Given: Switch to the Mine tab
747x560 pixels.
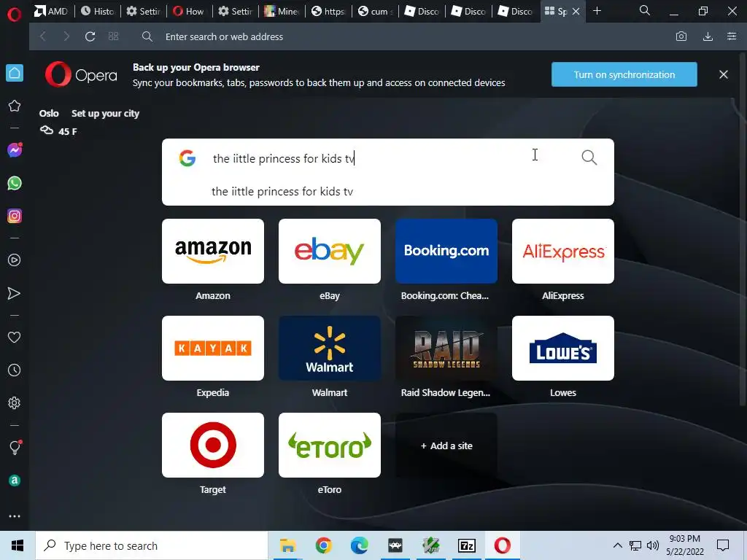Looking at the screenshot, I should pos(282,11).
